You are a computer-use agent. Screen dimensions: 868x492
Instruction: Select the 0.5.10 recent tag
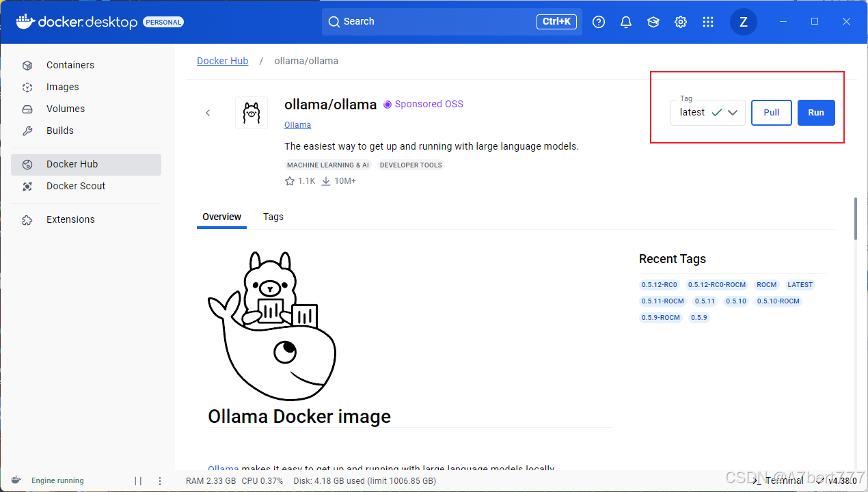click(x=736, y=301)
